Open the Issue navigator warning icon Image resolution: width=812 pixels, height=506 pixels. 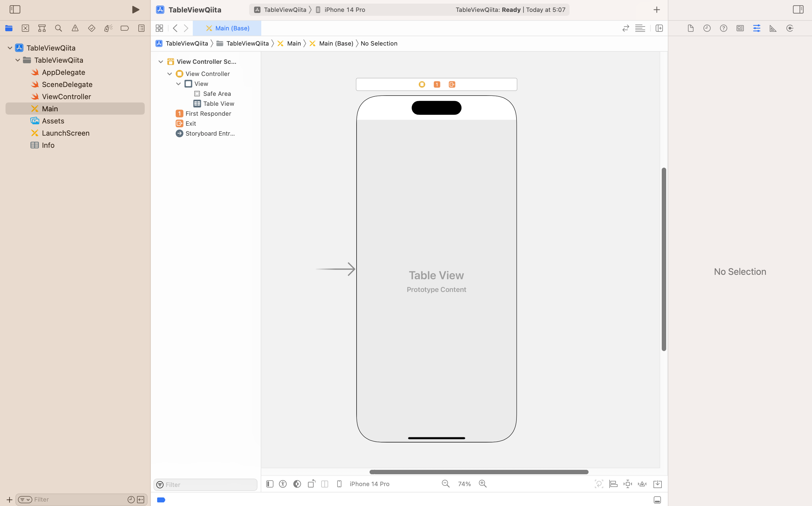pos(75,28)
